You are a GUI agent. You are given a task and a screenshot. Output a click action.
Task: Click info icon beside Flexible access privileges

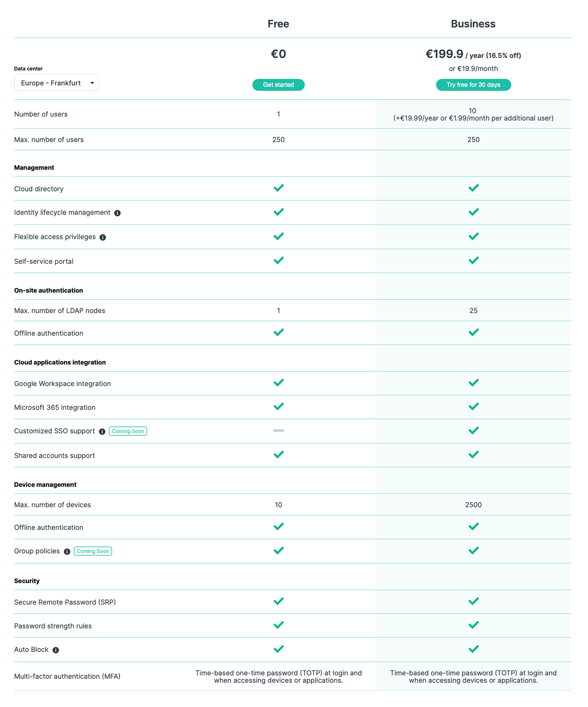tap(103, 237)
